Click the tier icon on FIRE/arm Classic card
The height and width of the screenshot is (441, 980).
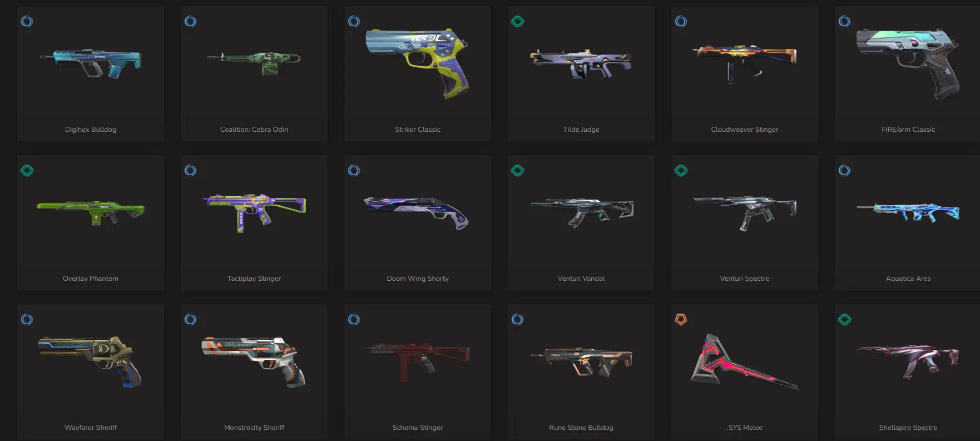tap(844, 22)
